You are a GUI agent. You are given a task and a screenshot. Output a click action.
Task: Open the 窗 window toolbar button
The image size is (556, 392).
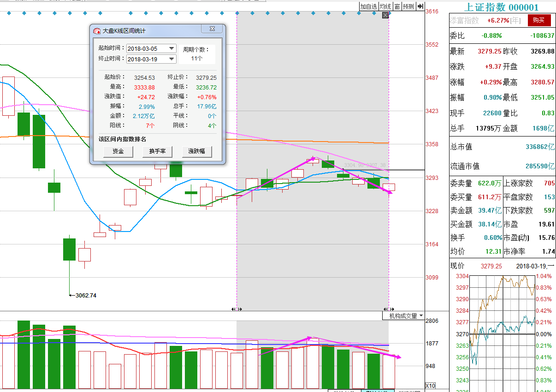tap(396, 6)
